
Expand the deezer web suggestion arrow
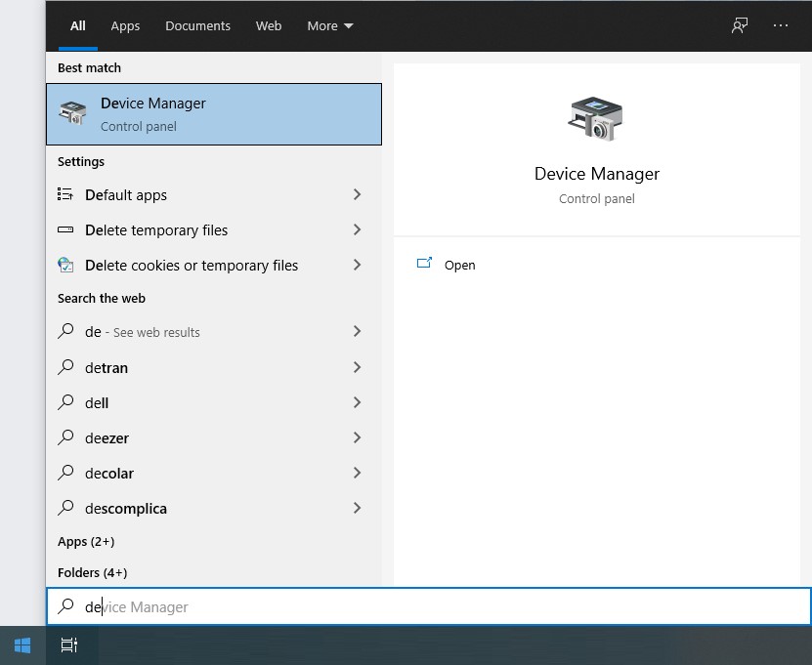[x=357, y=437]
